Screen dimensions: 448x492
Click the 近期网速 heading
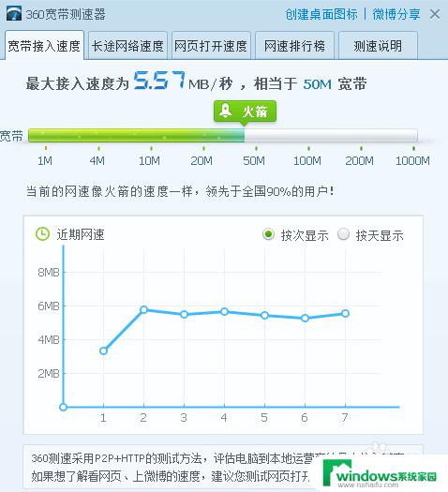[x=81, y=234]
